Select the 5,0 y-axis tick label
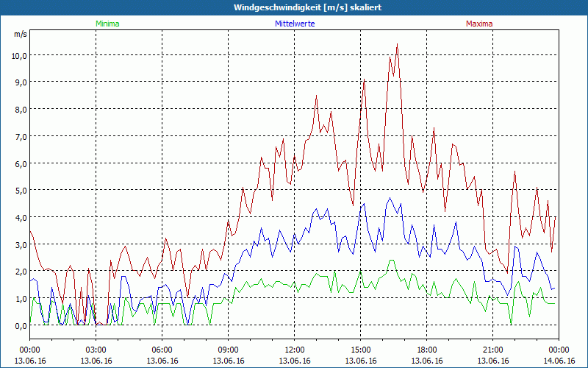 [21, 191]
